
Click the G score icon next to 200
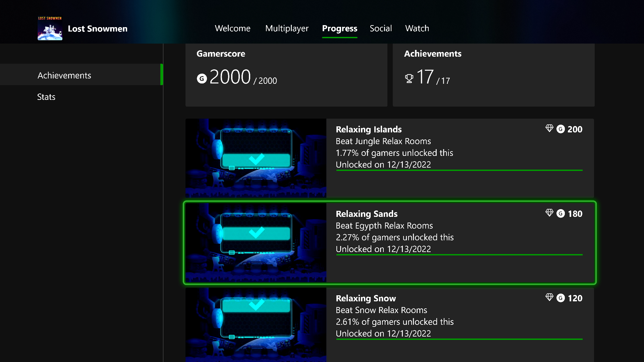point(560,129)
